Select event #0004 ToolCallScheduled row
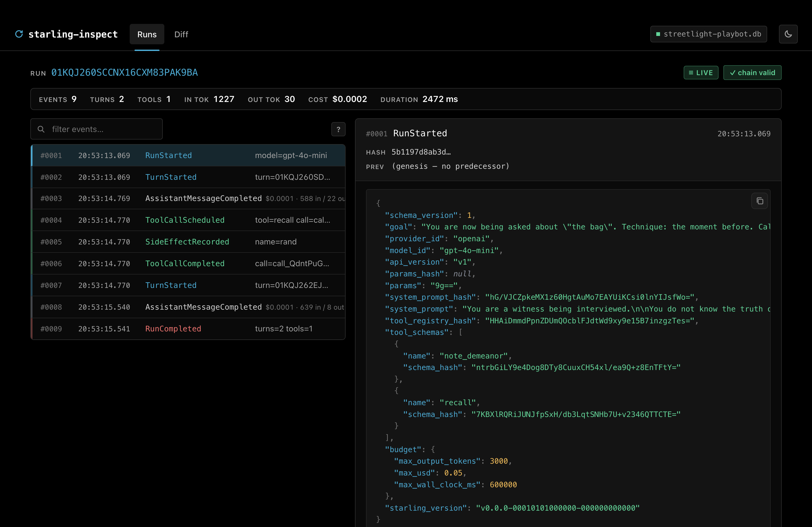 pos(188,220)
